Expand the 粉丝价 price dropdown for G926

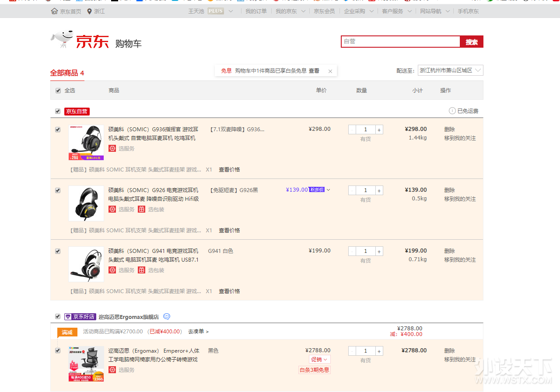[329, 190]
